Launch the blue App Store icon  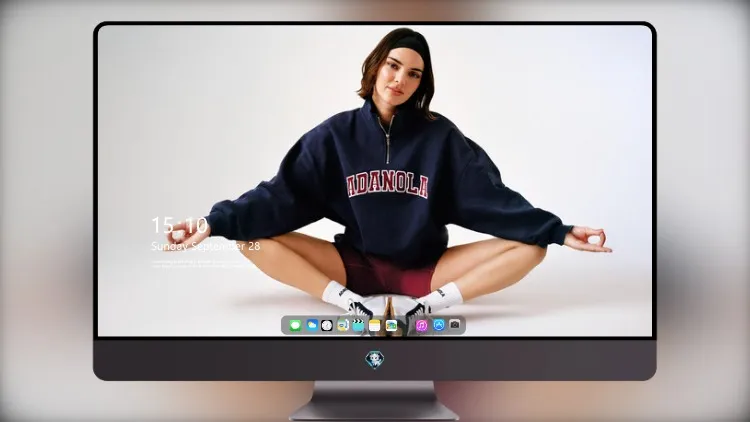coord(439,326)
